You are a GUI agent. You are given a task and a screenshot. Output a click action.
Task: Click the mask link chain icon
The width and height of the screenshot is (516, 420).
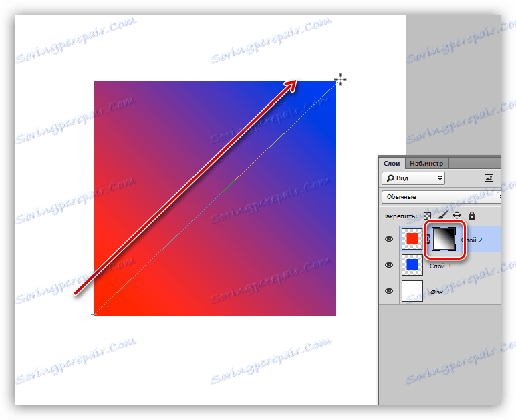pyautogui.click(x=428, y=239)
